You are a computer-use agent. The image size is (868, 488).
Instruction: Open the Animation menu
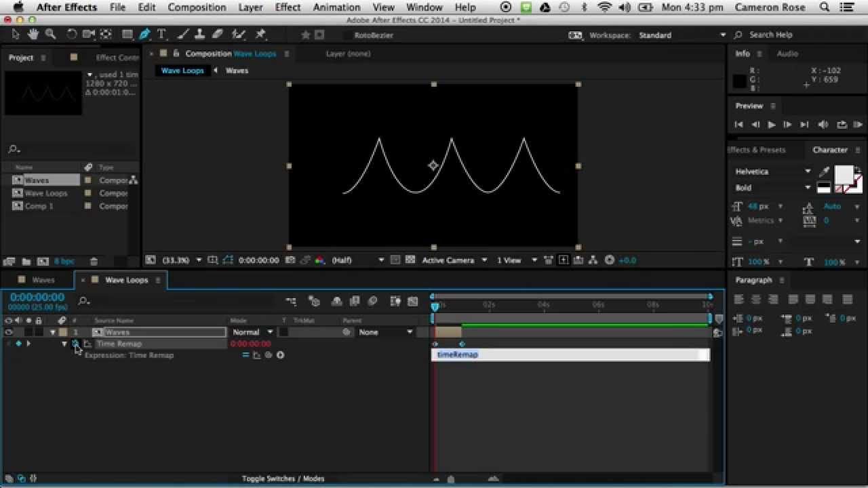336,7
